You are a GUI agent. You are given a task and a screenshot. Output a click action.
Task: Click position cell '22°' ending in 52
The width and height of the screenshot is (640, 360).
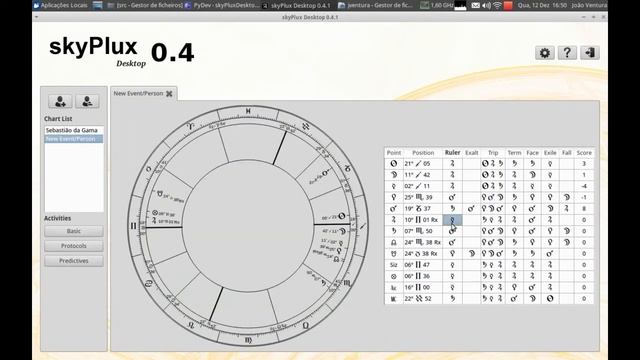click(423, 299)
